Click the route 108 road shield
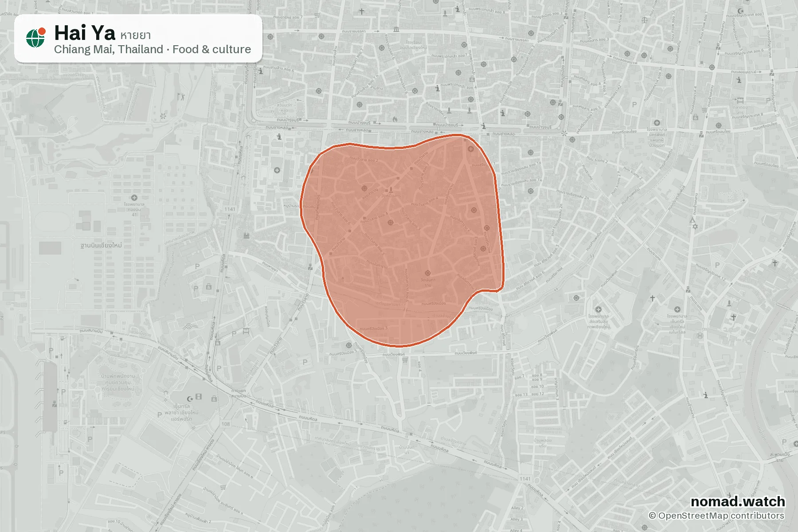Viewport: 798px width, 532px height. coord(226,424)
